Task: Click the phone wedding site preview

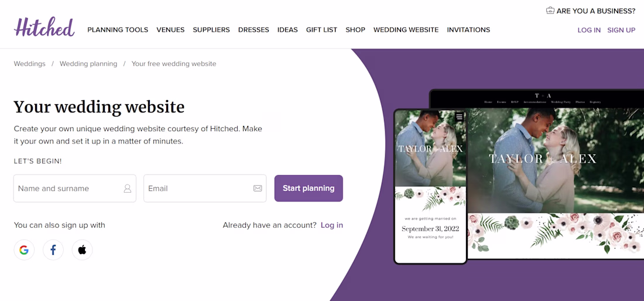Action: (430, 186)
